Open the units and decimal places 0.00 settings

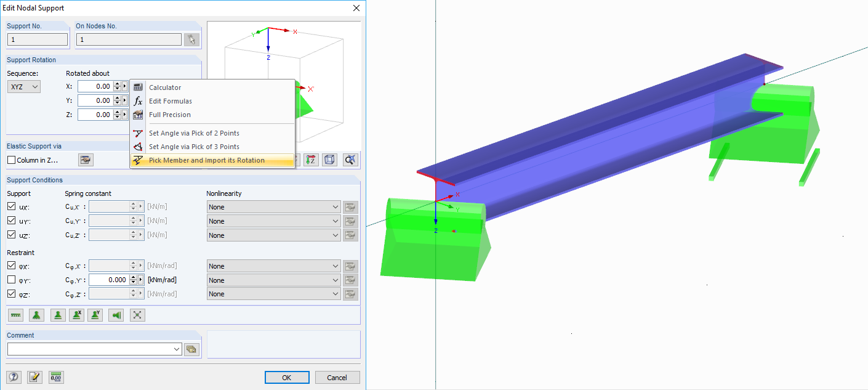(x=55, y=377)
